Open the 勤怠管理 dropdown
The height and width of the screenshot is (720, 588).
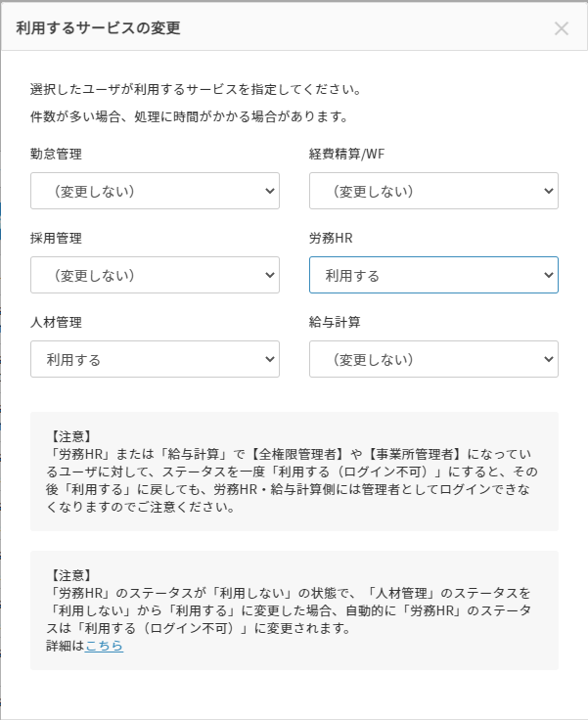155,191
